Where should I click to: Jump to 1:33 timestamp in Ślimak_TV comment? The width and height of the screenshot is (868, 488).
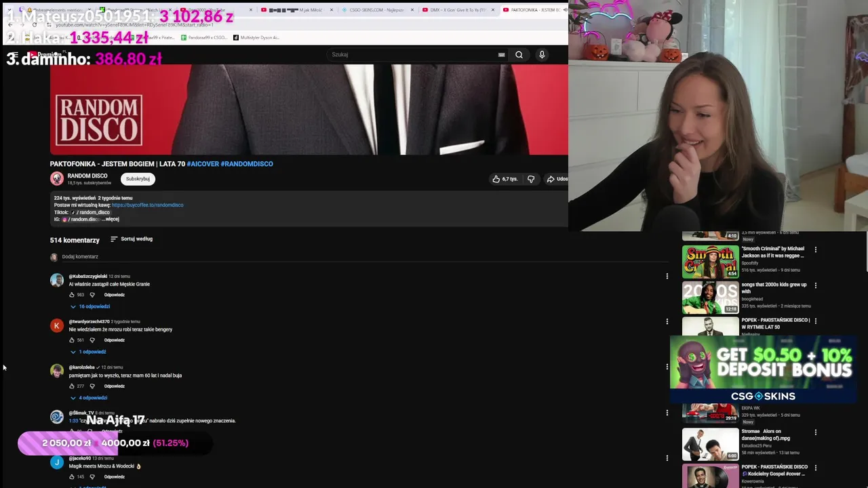coord(73,421)
